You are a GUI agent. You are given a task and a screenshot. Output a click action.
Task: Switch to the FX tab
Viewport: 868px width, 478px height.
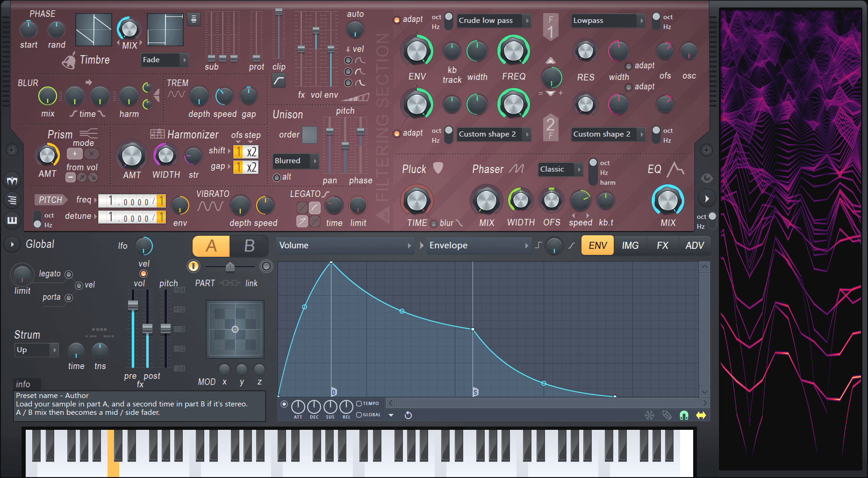click(x=662, y=246)
